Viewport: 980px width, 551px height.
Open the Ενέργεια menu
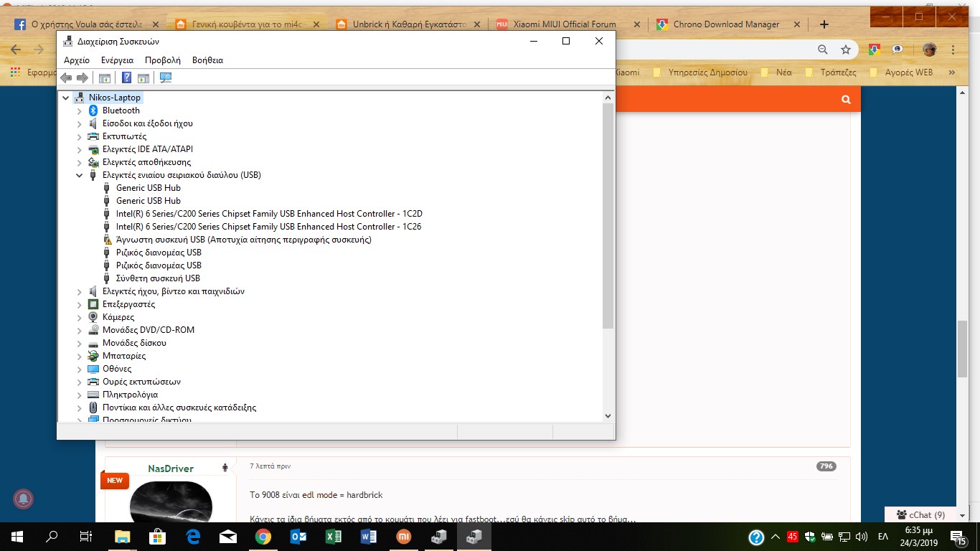(117, 60)
